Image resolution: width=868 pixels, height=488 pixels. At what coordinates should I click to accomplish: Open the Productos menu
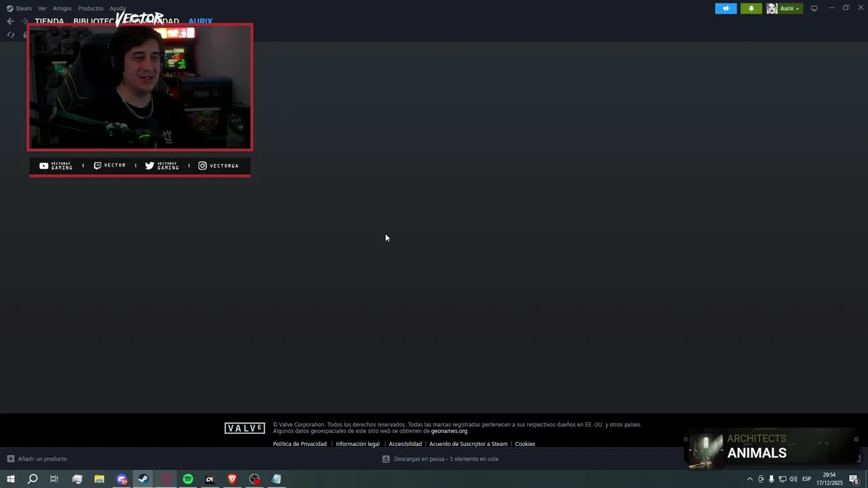pos(91,8)
